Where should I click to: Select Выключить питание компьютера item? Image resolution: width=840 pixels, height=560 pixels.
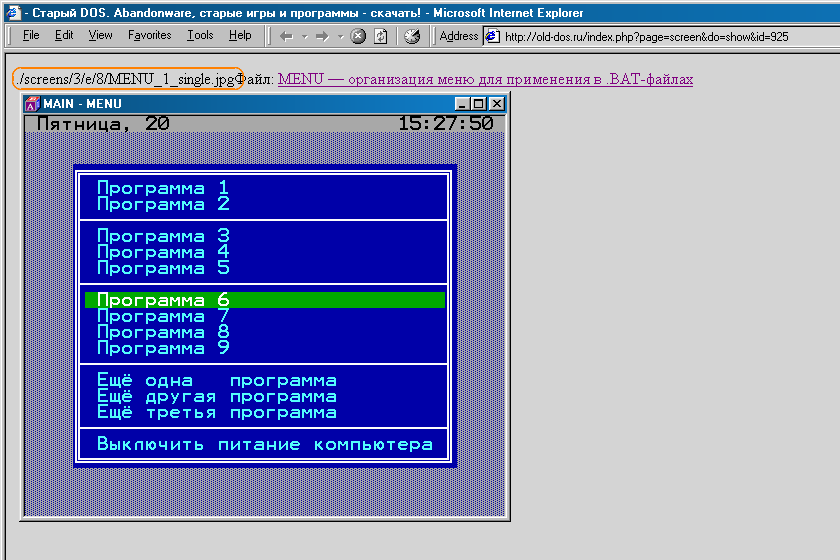click(265, 444)
